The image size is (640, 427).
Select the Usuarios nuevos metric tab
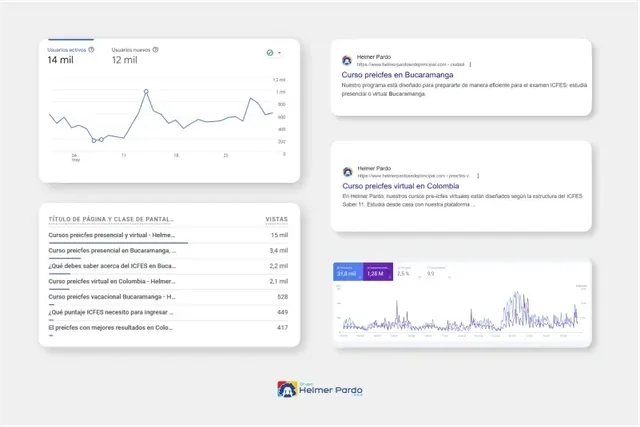pos(135,55)
